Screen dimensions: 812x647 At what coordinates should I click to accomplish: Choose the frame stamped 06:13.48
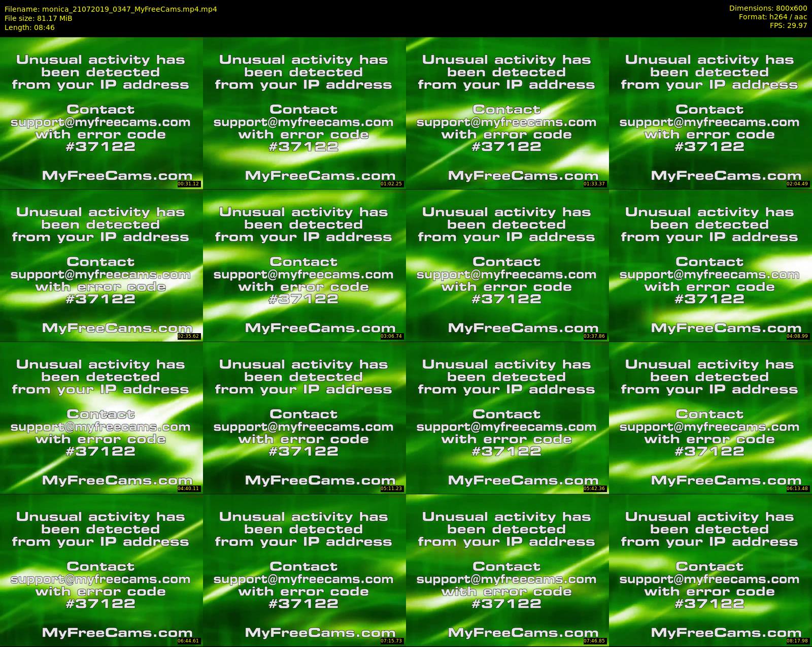coord(710,417)
